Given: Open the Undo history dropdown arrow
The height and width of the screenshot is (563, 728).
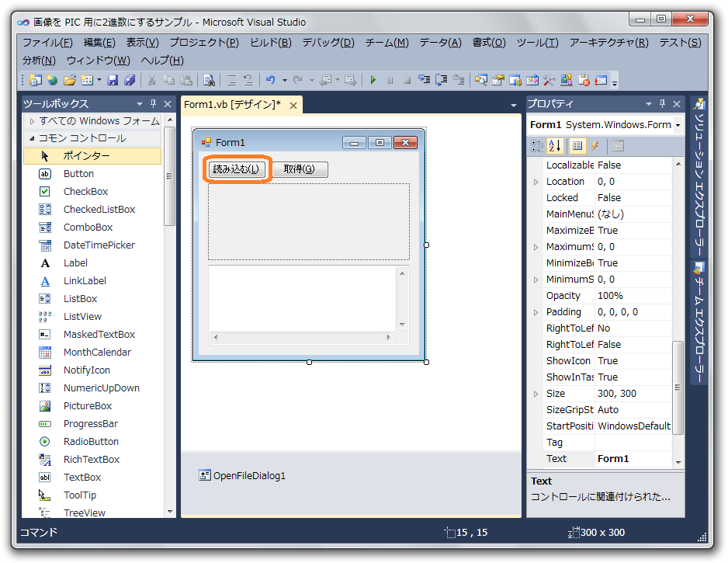Looking at the screenshot, I should [285, 80].
